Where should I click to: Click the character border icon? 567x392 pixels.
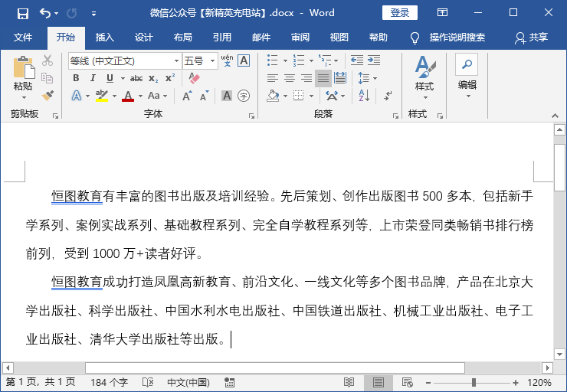tap(244, 60)
